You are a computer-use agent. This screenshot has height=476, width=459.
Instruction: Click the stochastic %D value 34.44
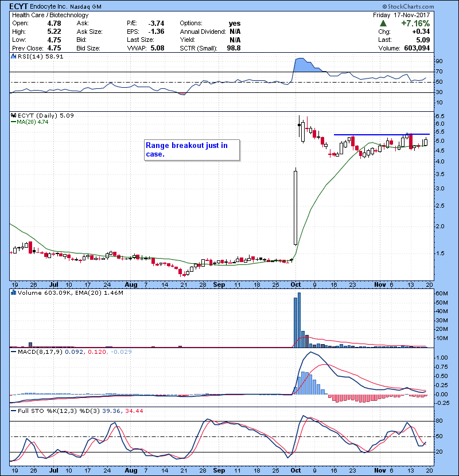(x=134, y=411)
